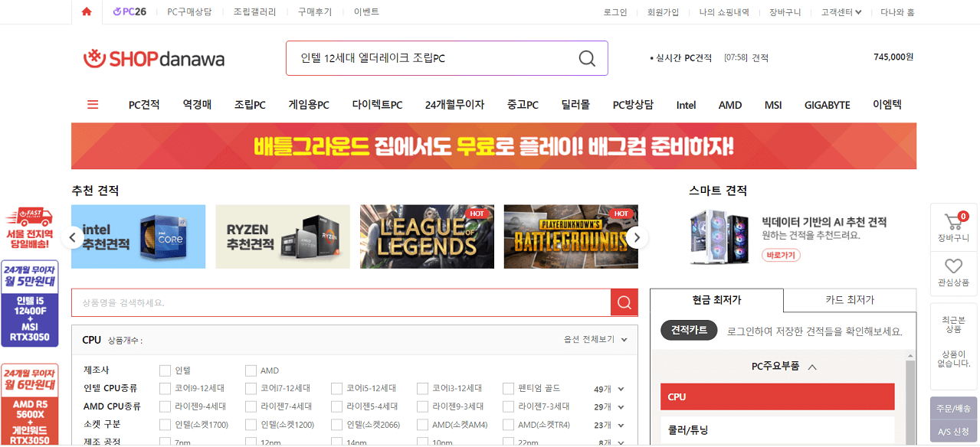Collapse the PC주요부품 section chevron

point(814,366)
